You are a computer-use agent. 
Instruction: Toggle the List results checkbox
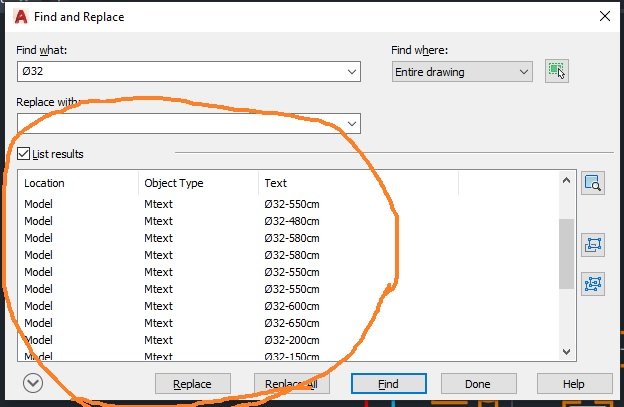point(24,154)
